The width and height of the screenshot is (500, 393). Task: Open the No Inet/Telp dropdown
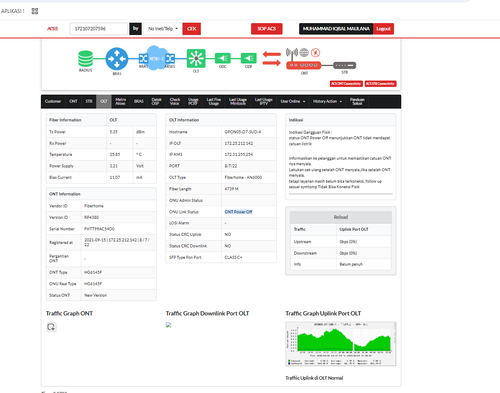point(163,29)
